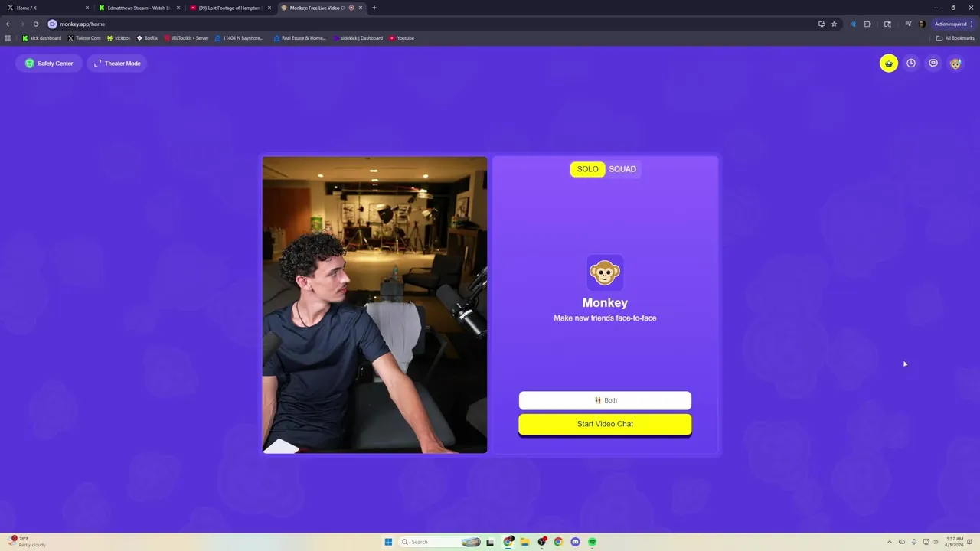Open the side panel icon in Chrome toolbar
Screen dimensions: 980x551
click(x=887, y=24)
